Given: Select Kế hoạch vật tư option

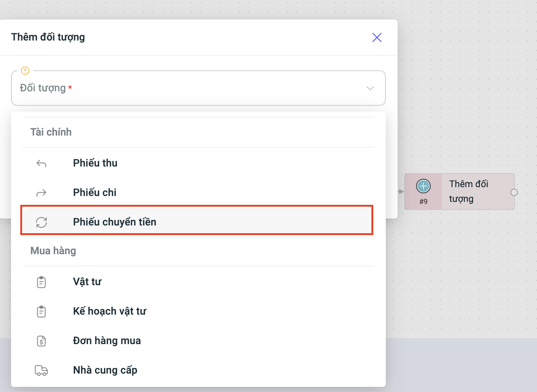Looking at the screenshot, I should [110, 311].
